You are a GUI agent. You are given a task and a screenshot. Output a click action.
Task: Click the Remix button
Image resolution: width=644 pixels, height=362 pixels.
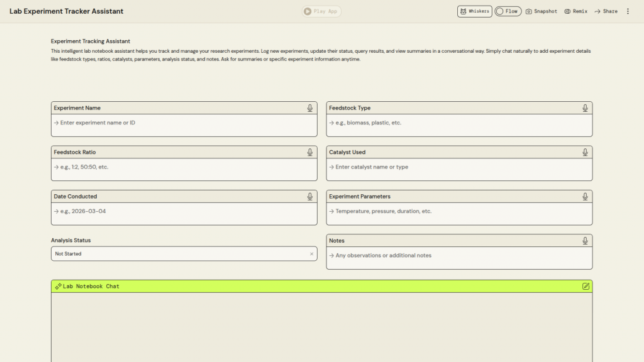pyautogui.click(x=575, y=11)
